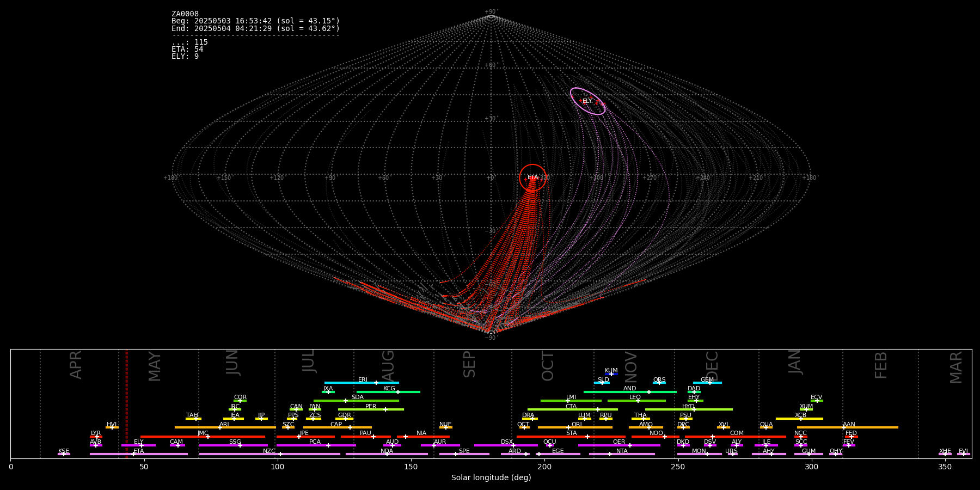Select the LYR shower label

(96, 433)
